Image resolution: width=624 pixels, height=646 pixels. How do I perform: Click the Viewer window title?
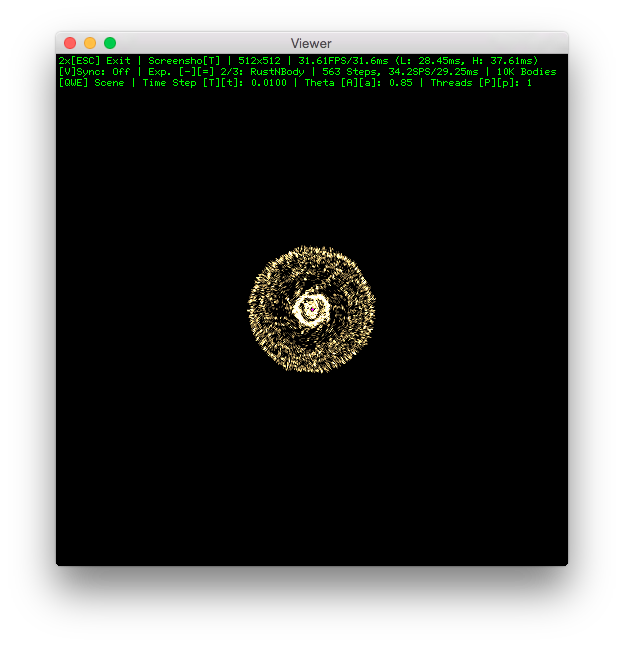(x=311, y=43)
